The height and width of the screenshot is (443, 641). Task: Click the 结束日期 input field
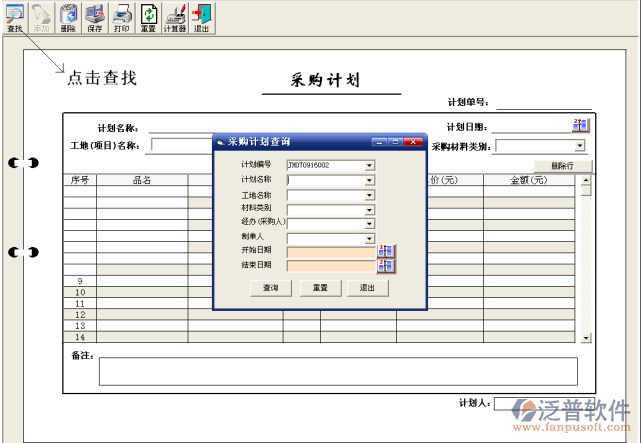pos(331,266)
